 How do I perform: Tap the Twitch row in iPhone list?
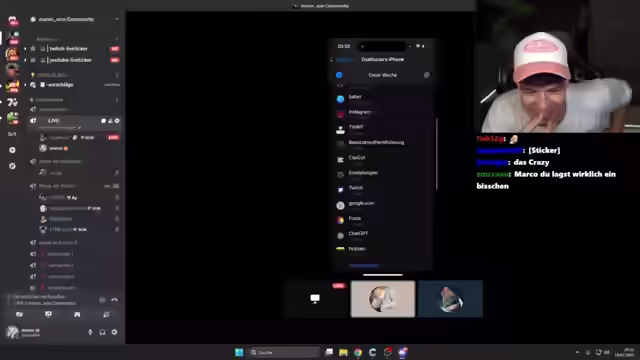[x=382, y=189]
